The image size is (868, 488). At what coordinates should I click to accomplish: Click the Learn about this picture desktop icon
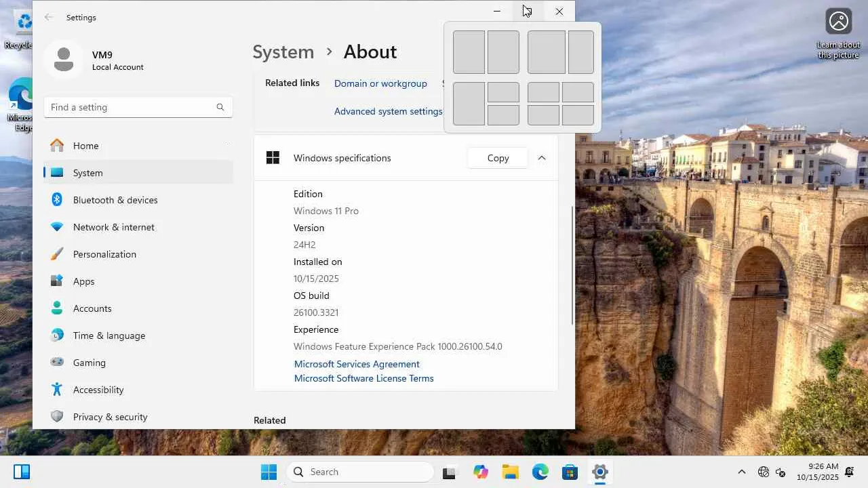(x=839, y=34)
